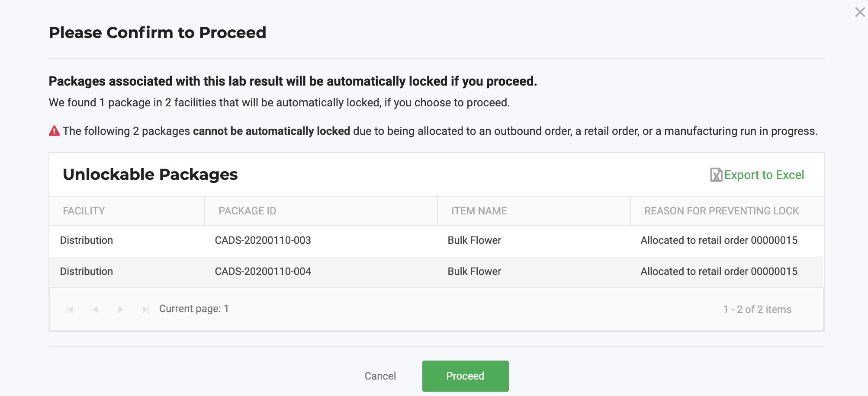868x396 pixels.
Task: Click Bulk Flower in the first row
Action: point(474,240)
